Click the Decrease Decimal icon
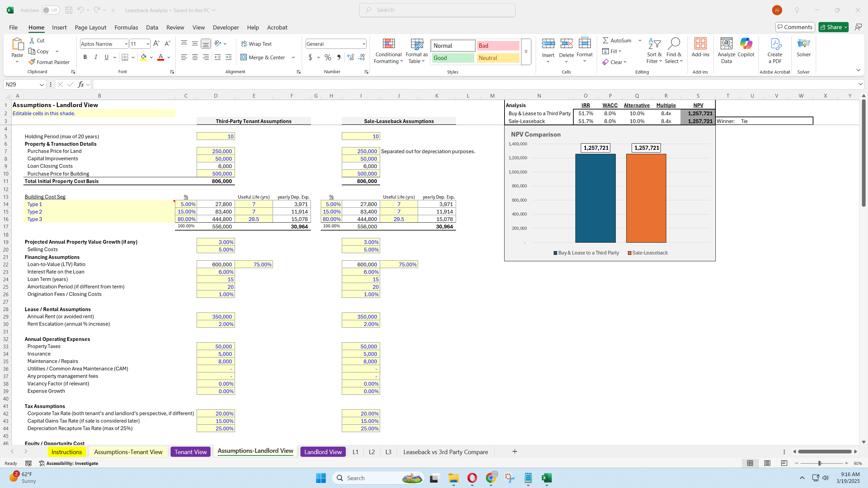Screen dimensions: 868x488 361,57
